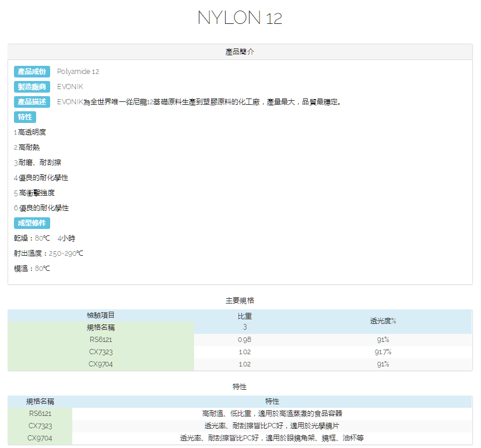This screenshot has height=448, width=481.
Task: Select 特性 heading above the bottom table
Action: coord(240,387)
